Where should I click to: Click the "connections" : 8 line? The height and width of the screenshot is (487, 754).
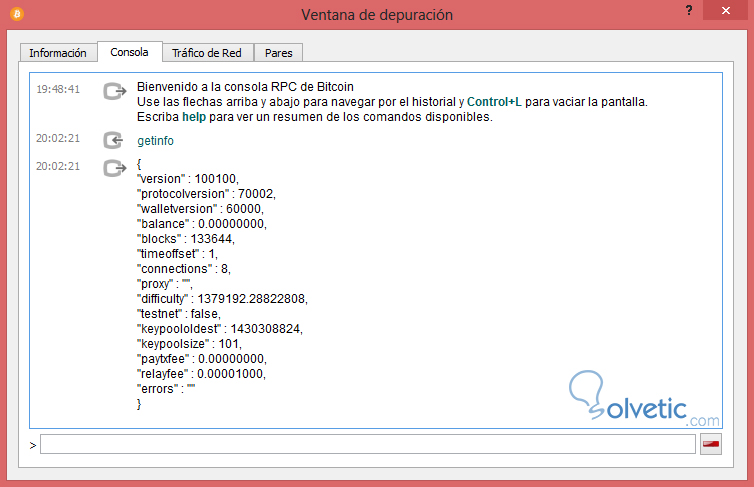[x=184, y=269]
